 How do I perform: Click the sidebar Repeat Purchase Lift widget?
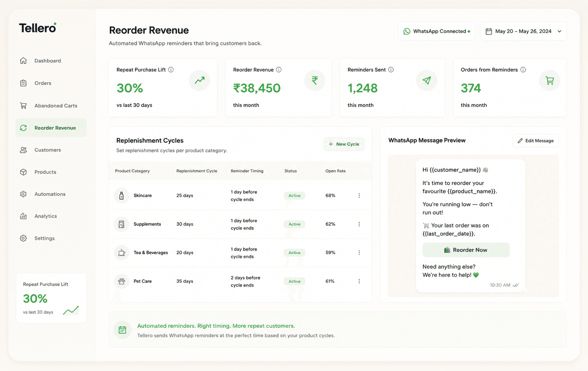coord(51,298)
